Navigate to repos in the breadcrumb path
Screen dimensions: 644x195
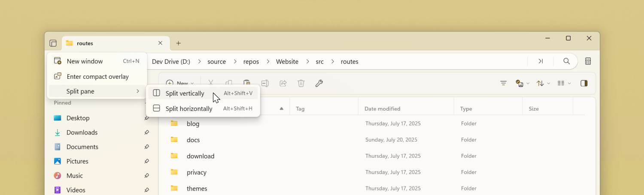pyautogui.click(x=251, y=62)
